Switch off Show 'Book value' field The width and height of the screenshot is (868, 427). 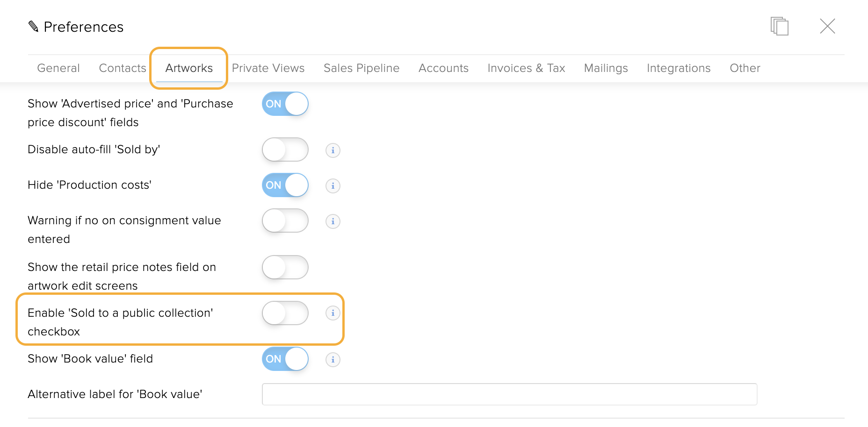(x=285, y=359)
